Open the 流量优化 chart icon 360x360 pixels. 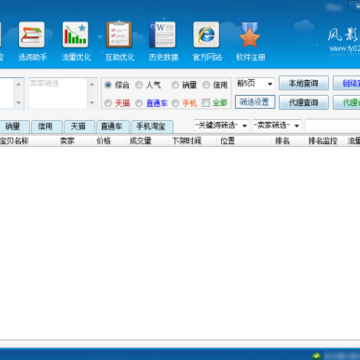tap(75, 35)
